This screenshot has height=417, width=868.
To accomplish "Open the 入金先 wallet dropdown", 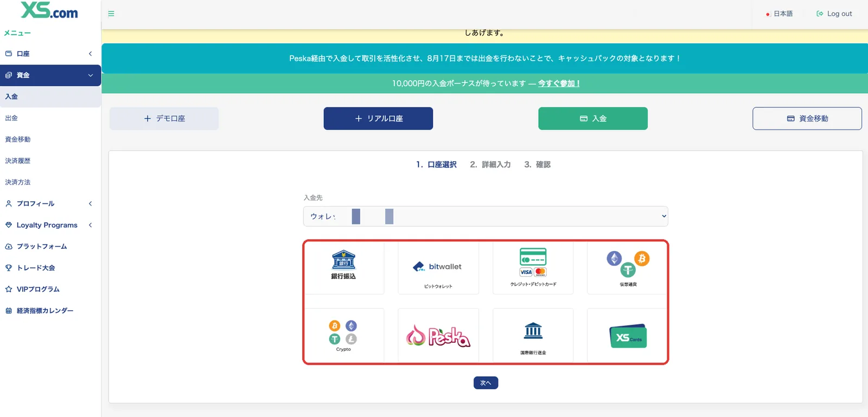I will 486,216.
